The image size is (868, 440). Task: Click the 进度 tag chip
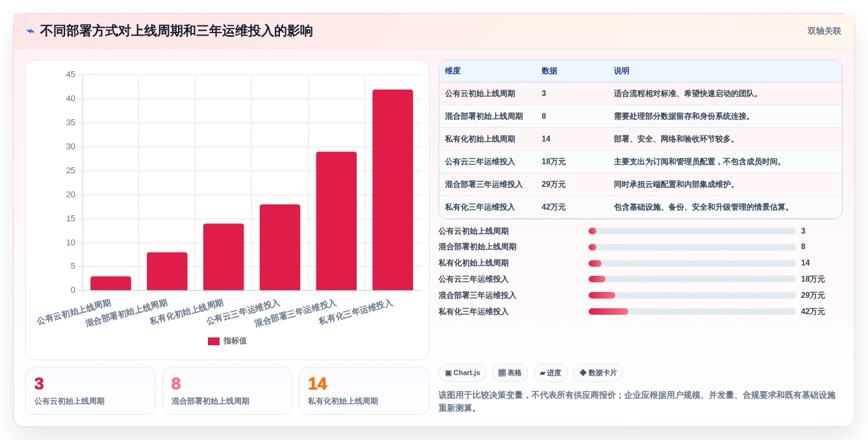coord(550,373)
